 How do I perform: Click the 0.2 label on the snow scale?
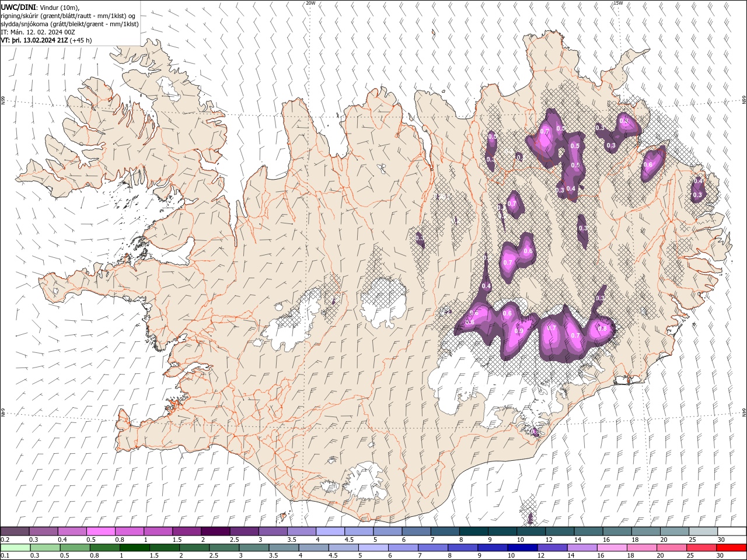[x=5, y=540]
